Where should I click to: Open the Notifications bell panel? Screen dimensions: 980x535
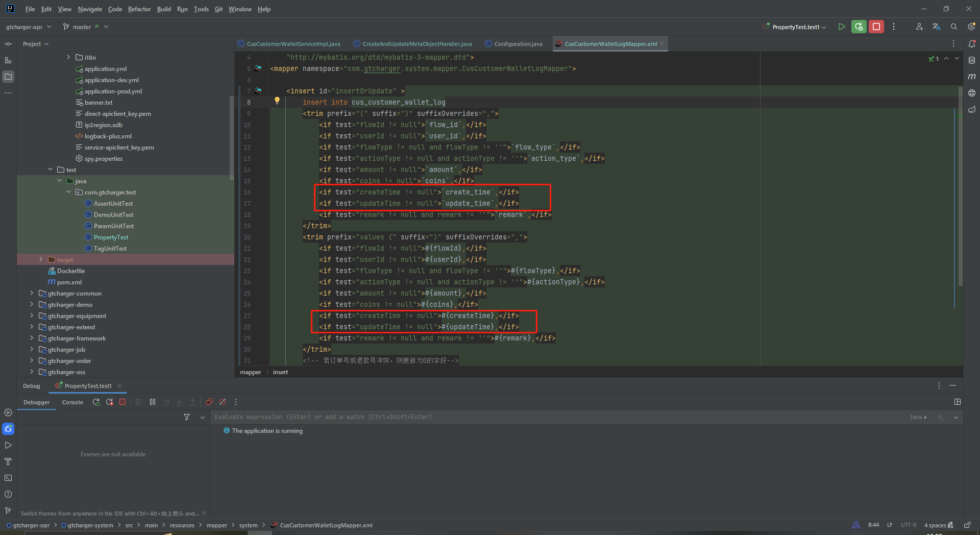point(972,44)
